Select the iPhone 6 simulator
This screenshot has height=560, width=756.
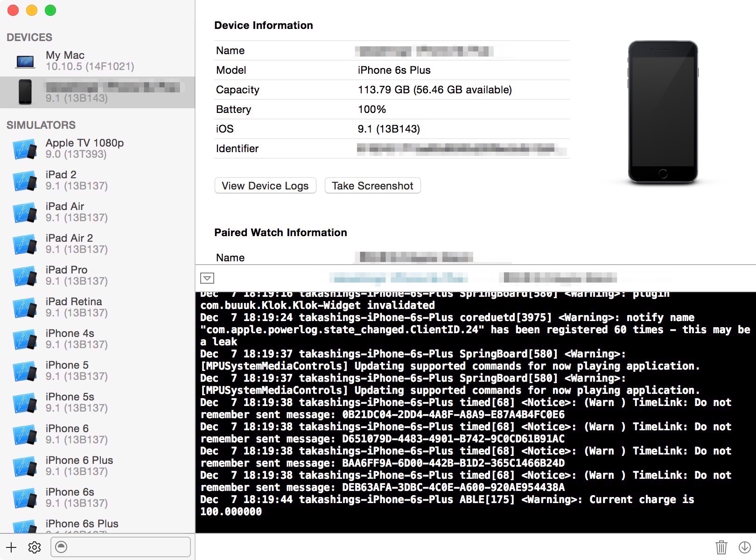[x=67, y=434]
